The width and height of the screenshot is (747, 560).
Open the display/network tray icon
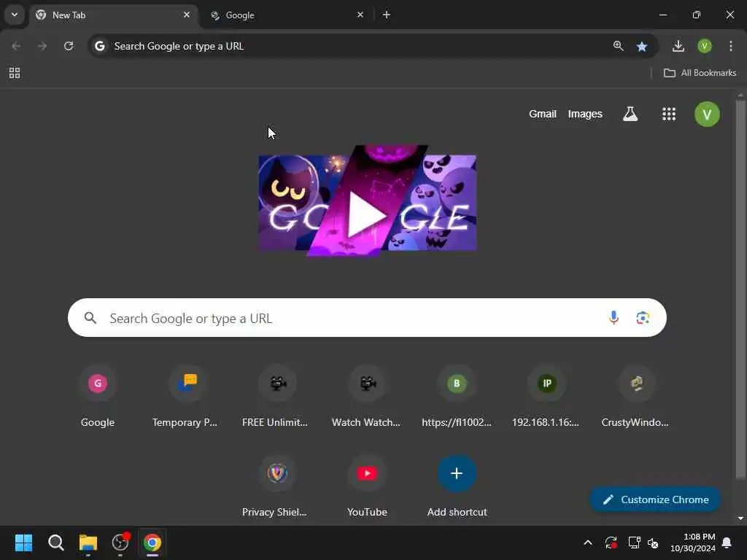point(634,542)
